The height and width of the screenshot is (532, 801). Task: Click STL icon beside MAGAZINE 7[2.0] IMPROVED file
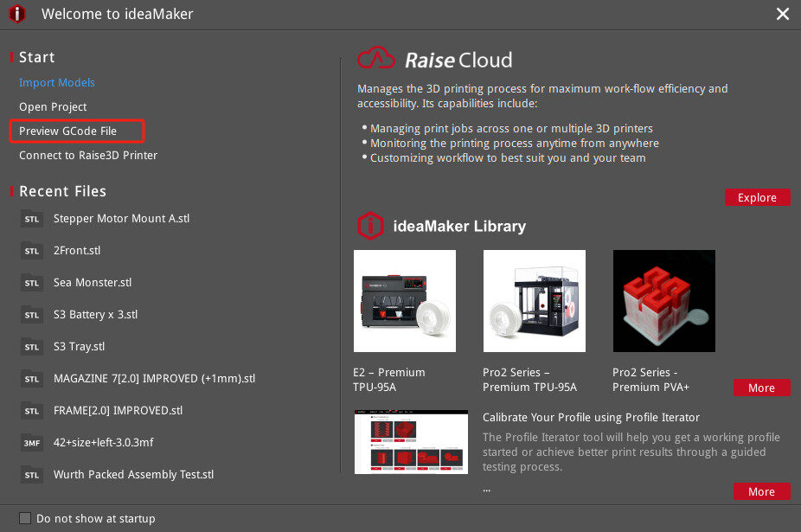point(32,379)
